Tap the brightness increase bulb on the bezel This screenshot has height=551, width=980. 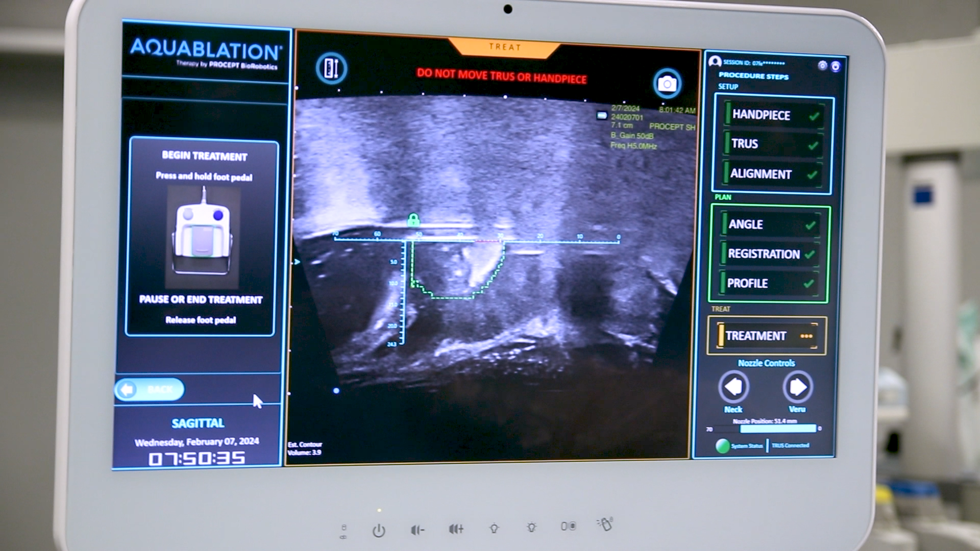[x=531, y=527]
